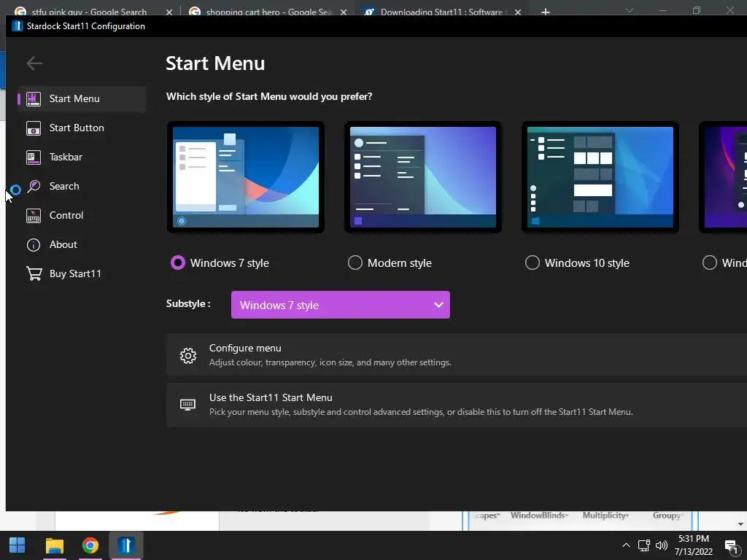
Task: Click the Windows 10 style preview thumbnail
Action: pyautogui.click(x=600, y=177)
